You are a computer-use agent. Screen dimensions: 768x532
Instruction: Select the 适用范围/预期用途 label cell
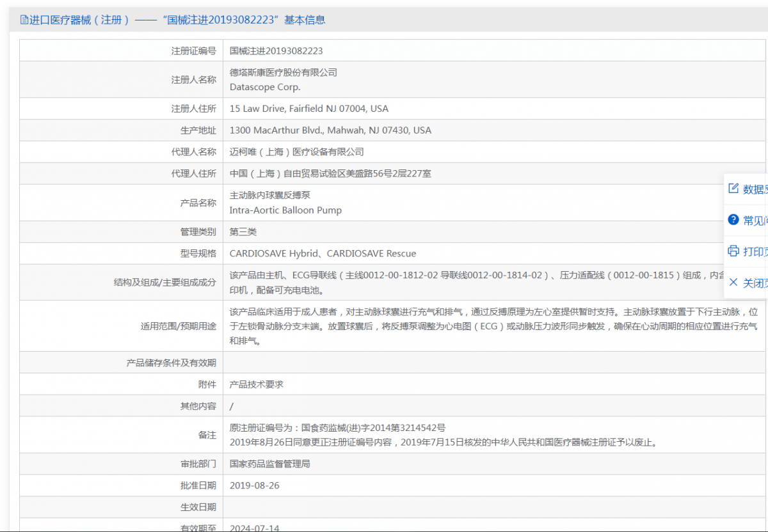121,326
